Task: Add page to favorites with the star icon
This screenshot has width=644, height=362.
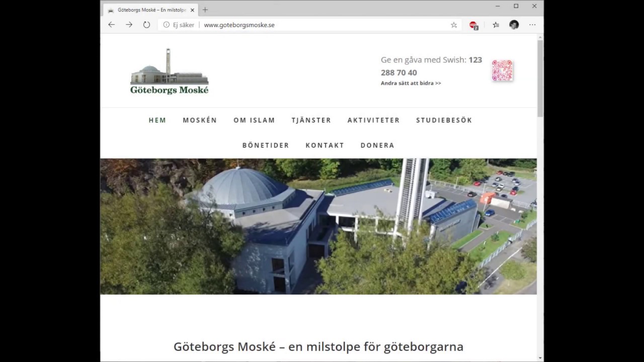Action: coord(454,25)
